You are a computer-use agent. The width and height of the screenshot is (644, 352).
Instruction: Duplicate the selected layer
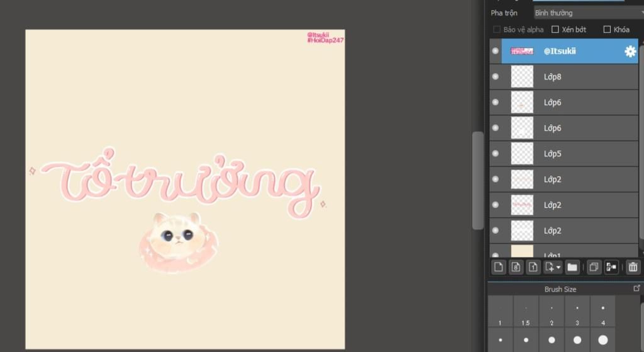pyautogui.click(x=594, y=267)
